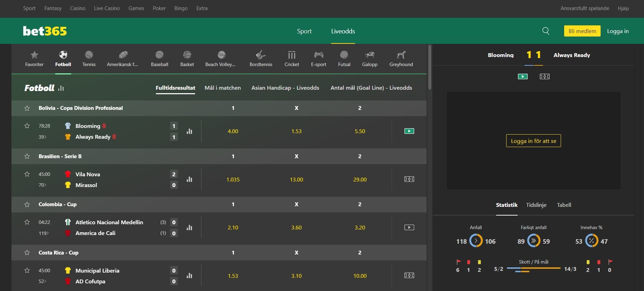Open stats chart icon for Blooming match

189,131
